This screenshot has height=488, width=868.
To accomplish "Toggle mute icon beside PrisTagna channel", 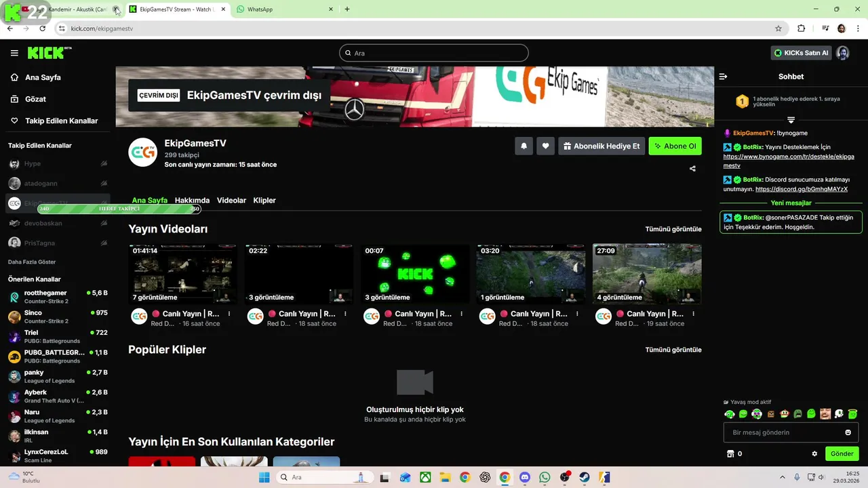I will 104,243.
